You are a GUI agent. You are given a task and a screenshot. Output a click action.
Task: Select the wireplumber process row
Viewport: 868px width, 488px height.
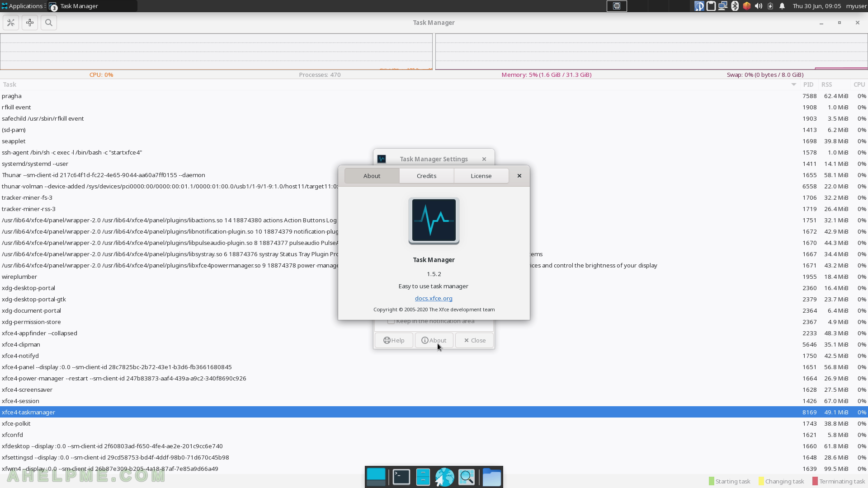pyautogui.click(x=434, y=277)
